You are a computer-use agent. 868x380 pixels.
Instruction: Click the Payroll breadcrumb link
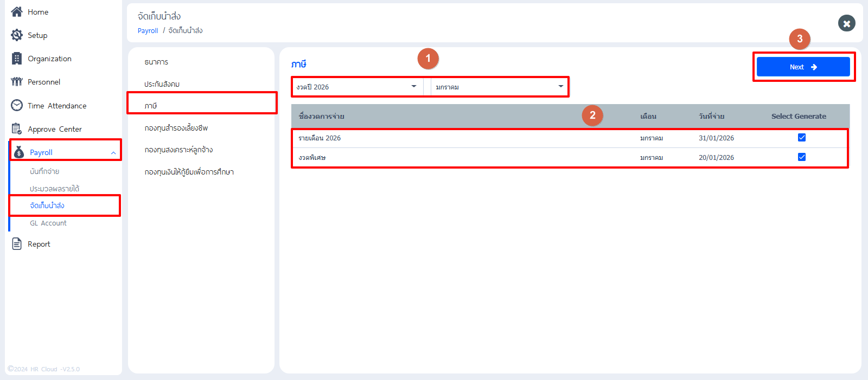coord(148,31)
